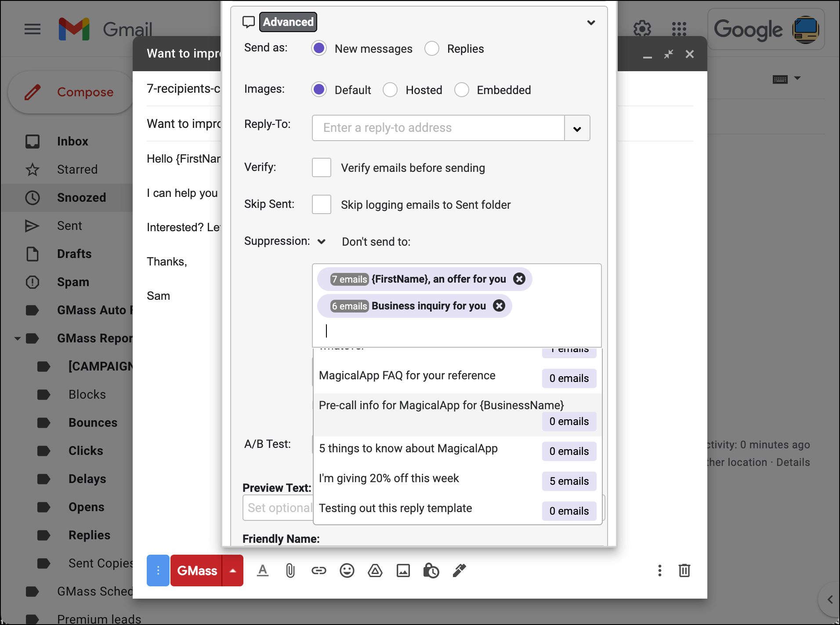Open the Blocks label
Viewport: 840px width, 625px height.
click(87, 395)
